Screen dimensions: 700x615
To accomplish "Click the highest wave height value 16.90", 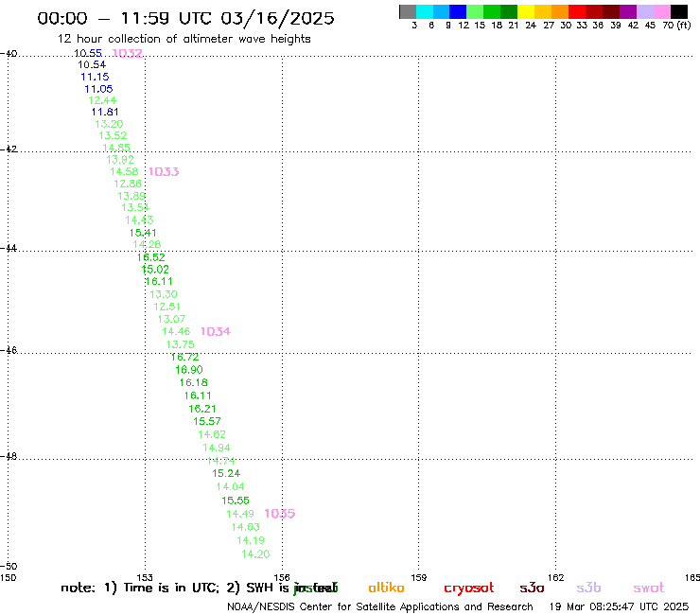I will pos(189,370).
